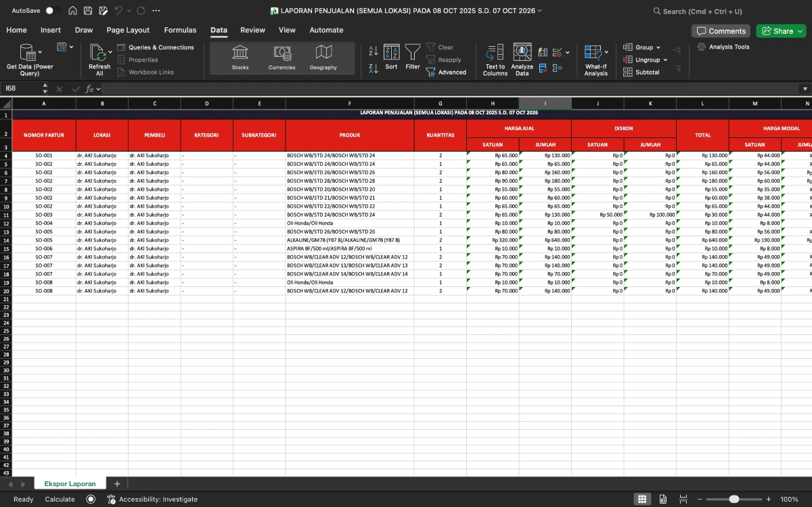
Task: Click the Remove Duplicates icon
Action: tap(543, 68)
